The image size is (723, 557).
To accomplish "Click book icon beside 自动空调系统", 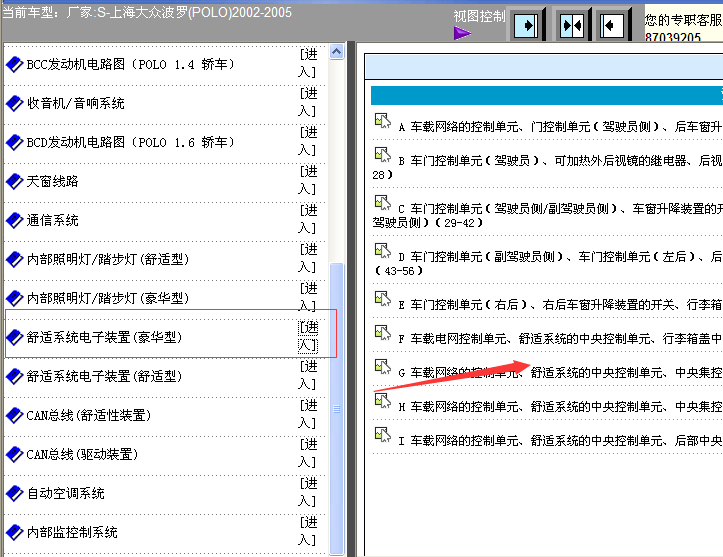I will pyautogui.click(x=14, y=493).
